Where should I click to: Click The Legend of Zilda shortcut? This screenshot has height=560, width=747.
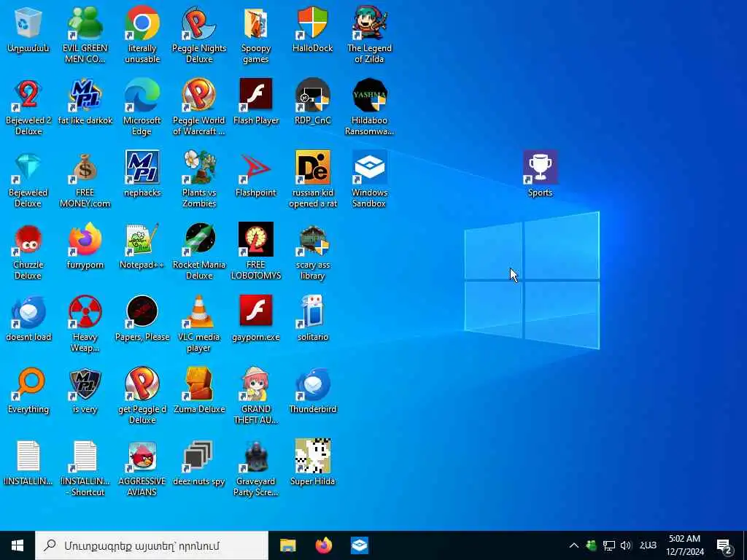369,34
